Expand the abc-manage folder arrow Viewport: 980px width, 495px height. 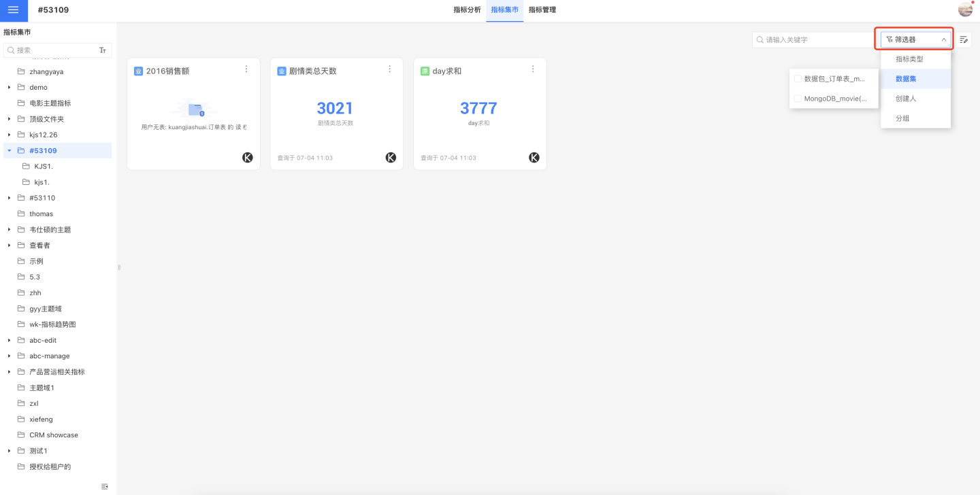point(10,356)
